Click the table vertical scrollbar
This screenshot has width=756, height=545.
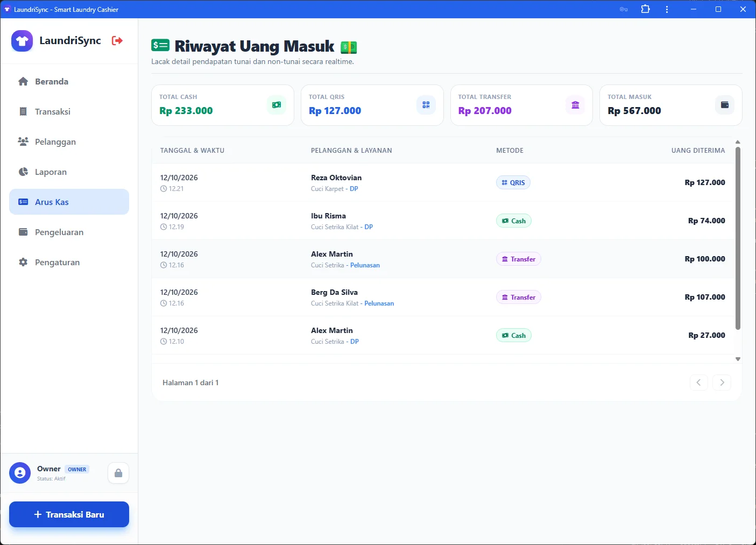pos(738,238)
